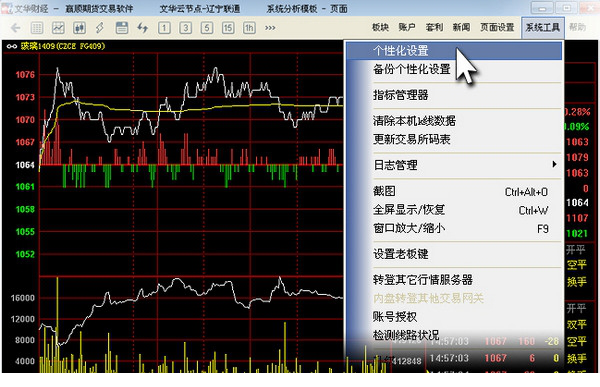Switch to the time-sharing line chart icon
Viewport: 600px width, 387px height.
(58, 28)
